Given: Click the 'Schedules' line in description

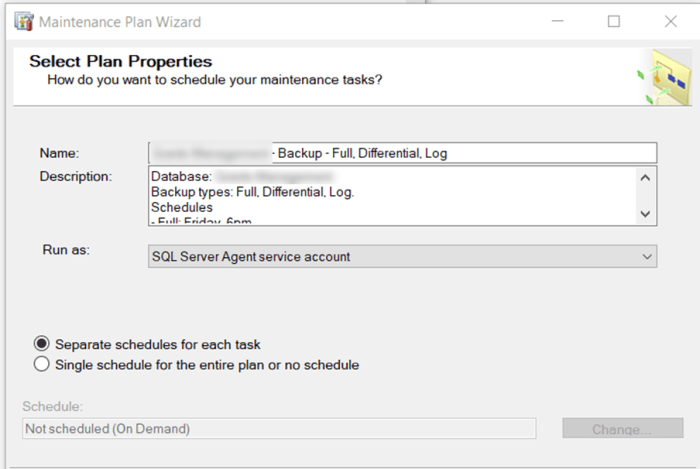Looking at the screenshot, I should 182,207.
